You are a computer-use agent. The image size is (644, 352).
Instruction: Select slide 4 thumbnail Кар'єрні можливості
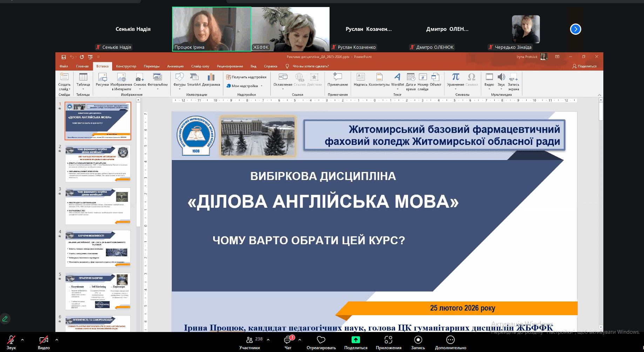98,248
